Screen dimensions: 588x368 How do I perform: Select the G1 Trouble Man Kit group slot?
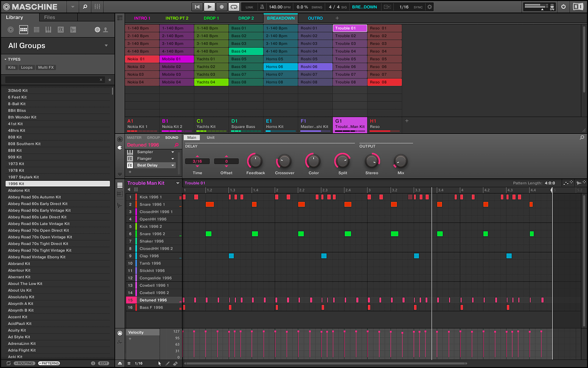point(350,124)
